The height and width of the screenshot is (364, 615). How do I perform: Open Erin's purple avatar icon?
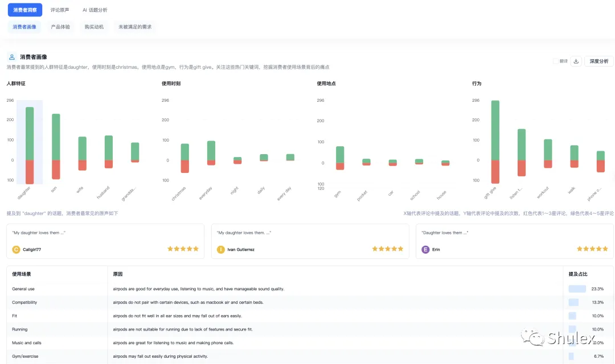[x=425, y=250]
